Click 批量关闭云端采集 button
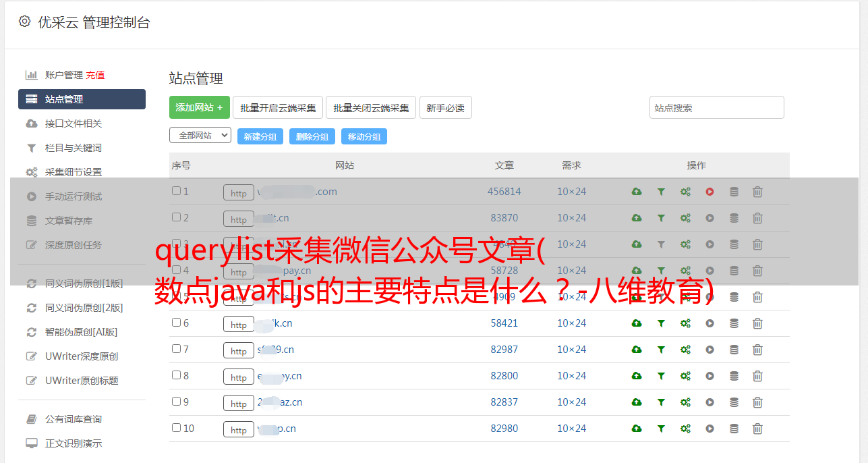 (x=371, y=107)
